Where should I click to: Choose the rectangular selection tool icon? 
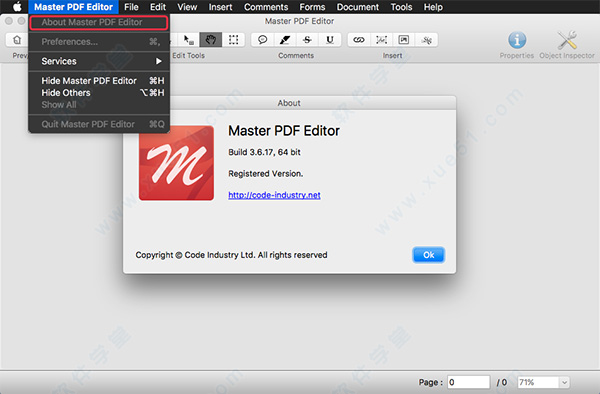point(233,40)
